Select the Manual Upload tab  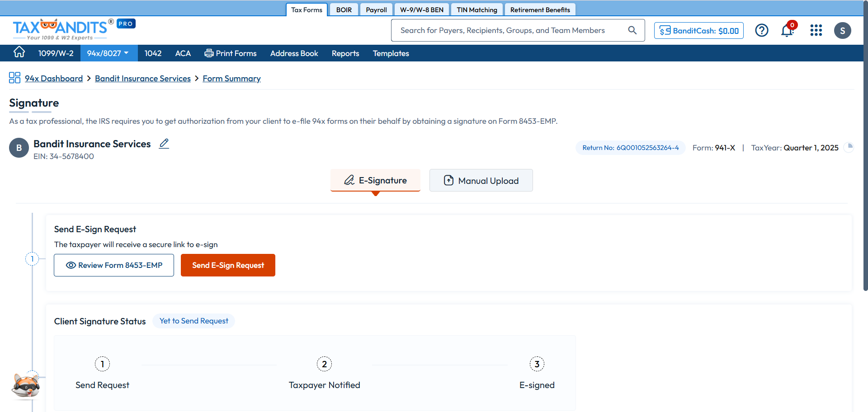coord(481,180)
